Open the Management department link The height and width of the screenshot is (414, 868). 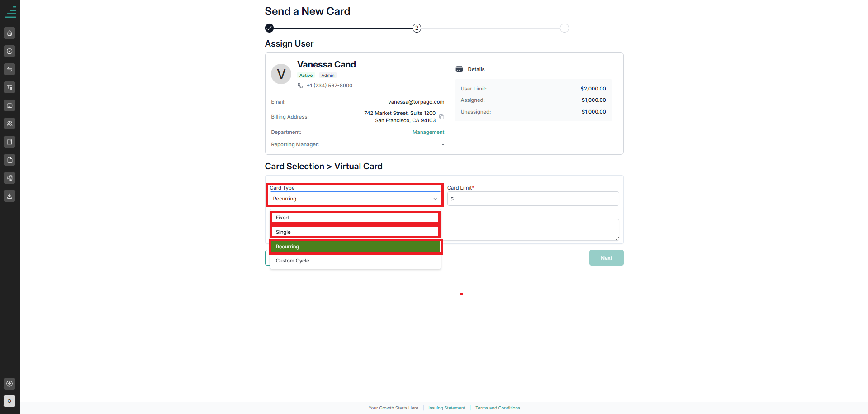[428, 132]
